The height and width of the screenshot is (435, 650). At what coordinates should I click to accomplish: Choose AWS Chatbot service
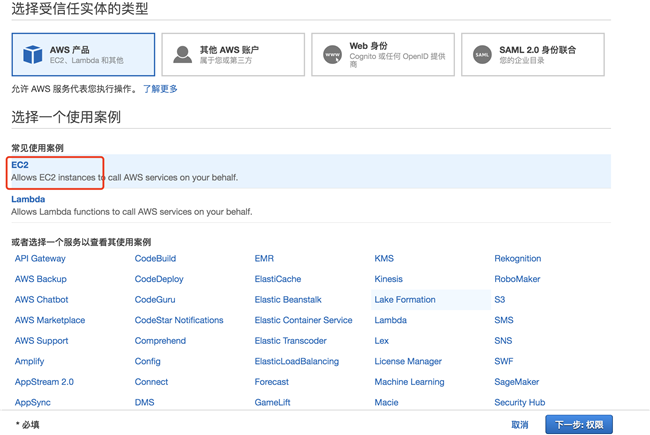click(x=41, y=299)
